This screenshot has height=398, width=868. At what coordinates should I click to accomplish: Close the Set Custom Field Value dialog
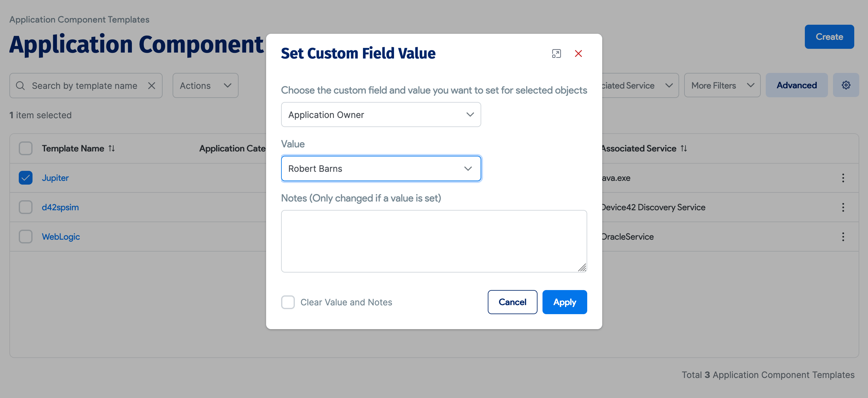[x=578, y=53]
